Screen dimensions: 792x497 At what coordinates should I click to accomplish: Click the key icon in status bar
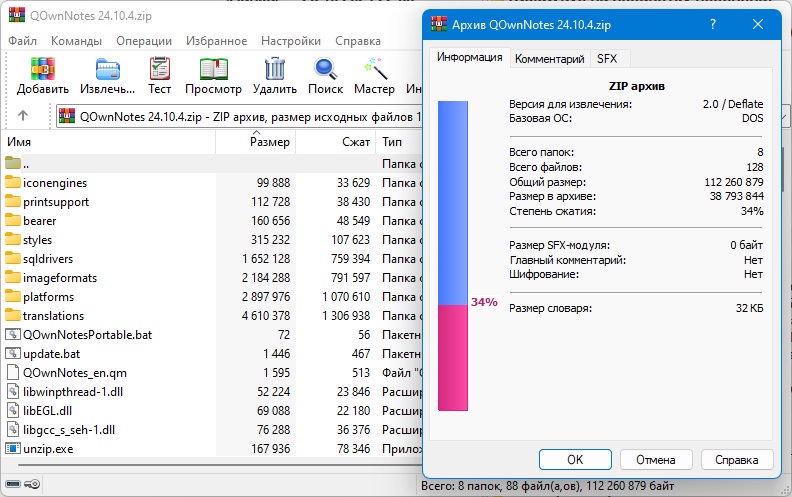pos(32,484)
